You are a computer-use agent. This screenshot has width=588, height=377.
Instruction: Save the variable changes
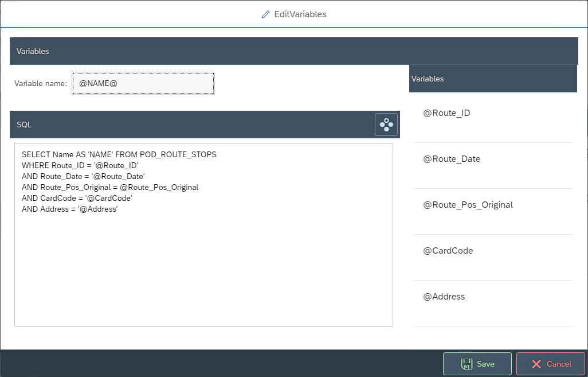[x=477, y=364]
